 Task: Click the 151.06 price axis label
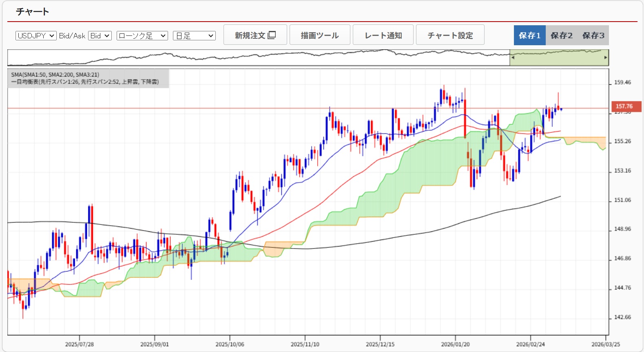point(622,200)
